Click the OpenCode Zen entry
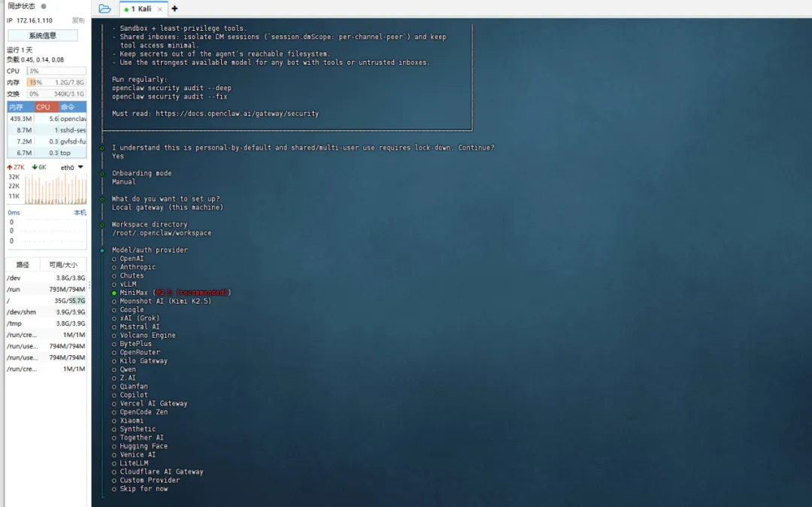This screenshot has width=812, height=507. 140,411
